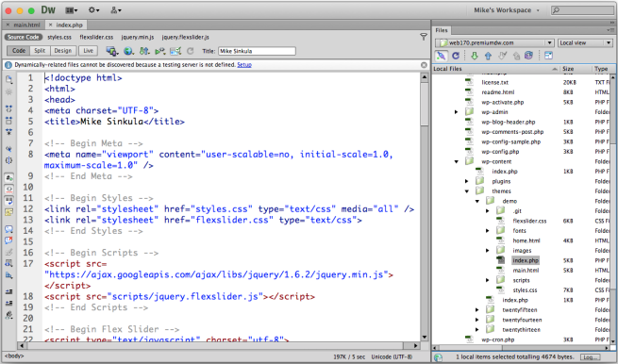Turn on Live view

coord(89,51)
